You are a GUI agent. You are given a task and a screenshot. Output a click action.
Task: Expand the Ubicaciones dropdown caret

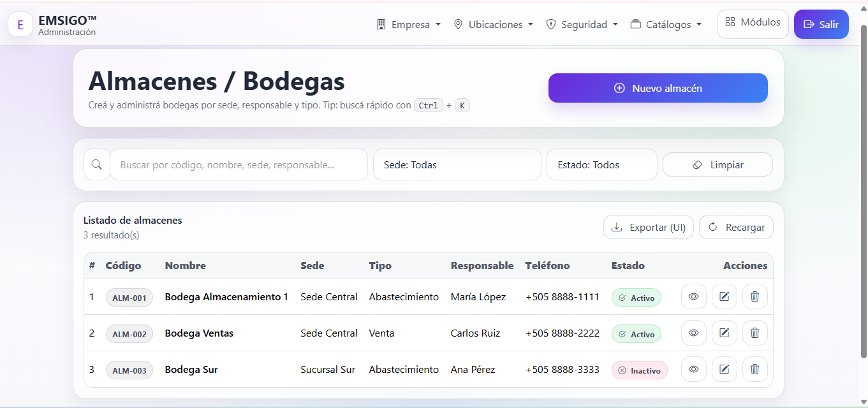tap(531, 25)
